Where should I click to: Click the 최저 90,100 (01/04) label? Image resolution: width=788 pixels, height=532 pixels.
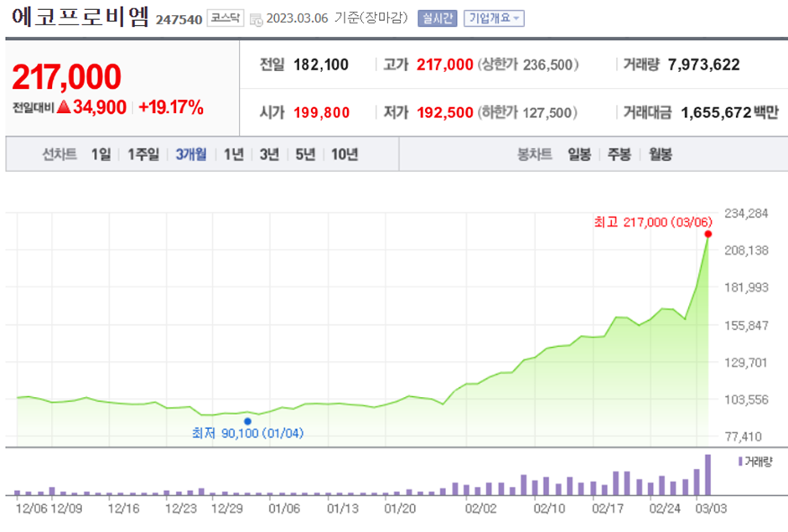point(248,433)
